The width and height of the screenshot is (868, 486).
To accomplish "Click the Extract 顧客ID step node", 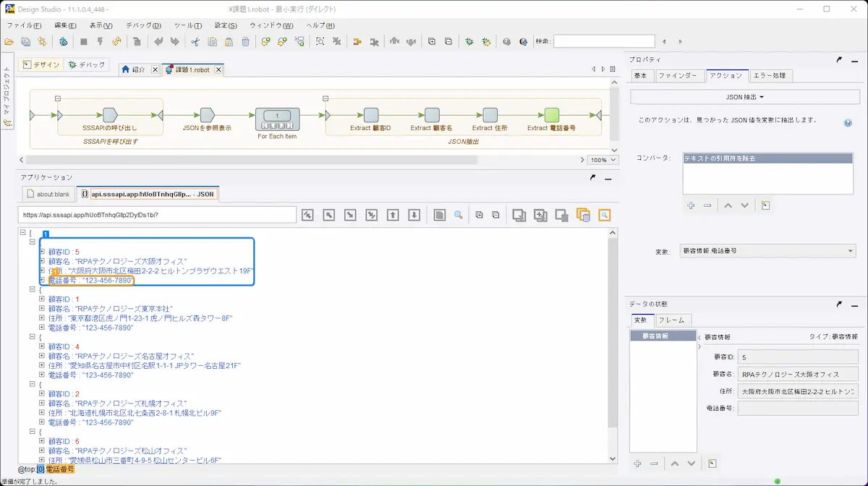I will pyautogui.click(x=371, y=115).
